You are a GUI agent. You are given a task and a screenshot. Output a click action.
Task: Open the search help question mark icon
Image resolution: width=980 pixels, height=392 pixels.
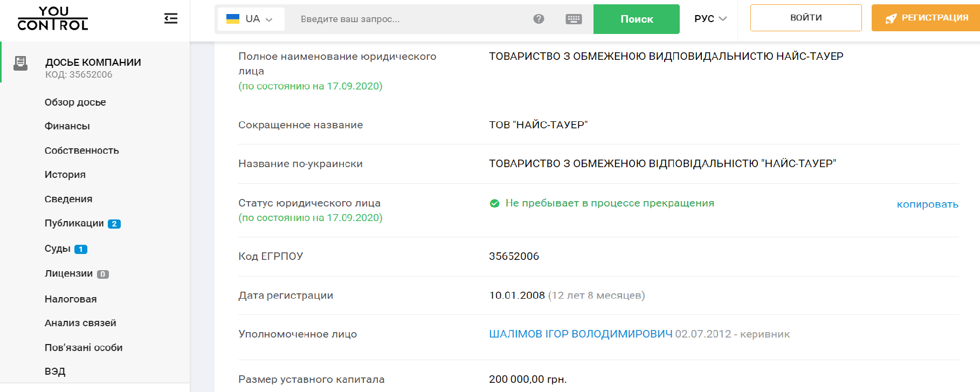539,19
